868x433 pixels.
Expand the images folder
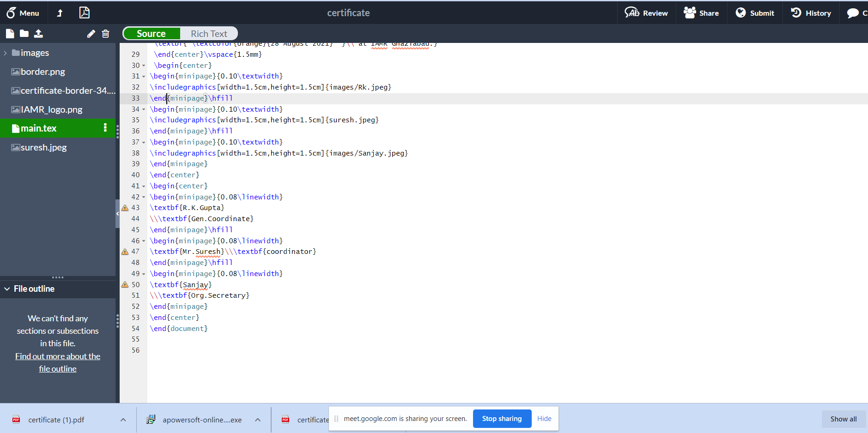coord(5,53)
